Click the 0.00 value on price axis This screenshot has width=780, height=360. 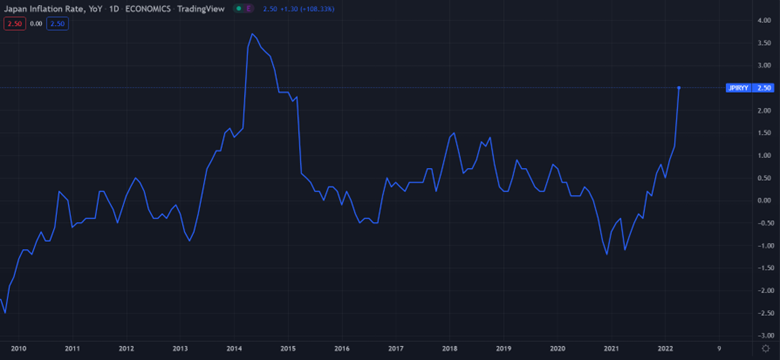point(764,200)
